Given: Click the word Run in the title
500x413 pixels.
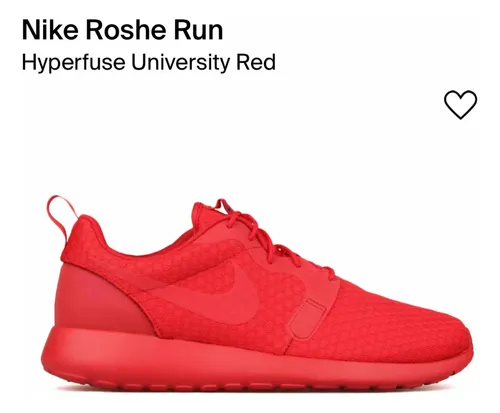Looking at the screenshot, I should point(198,30).
